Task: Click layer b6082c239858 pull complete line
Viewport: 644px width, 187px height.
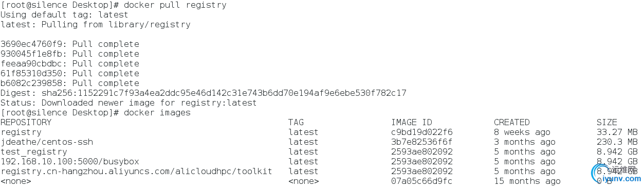Action: coord(70,83)
